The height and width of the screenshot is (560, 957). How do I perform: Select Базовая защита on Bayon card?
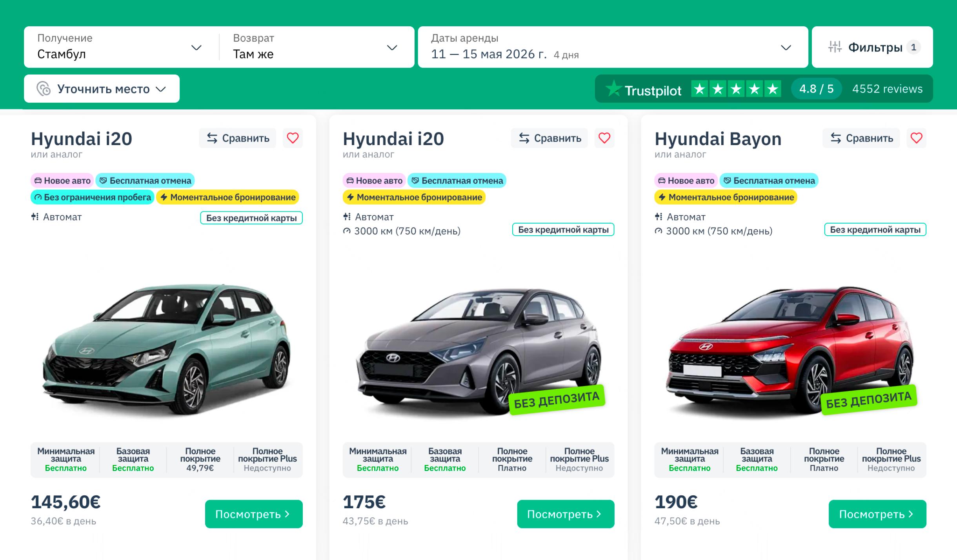click(757, 459)
